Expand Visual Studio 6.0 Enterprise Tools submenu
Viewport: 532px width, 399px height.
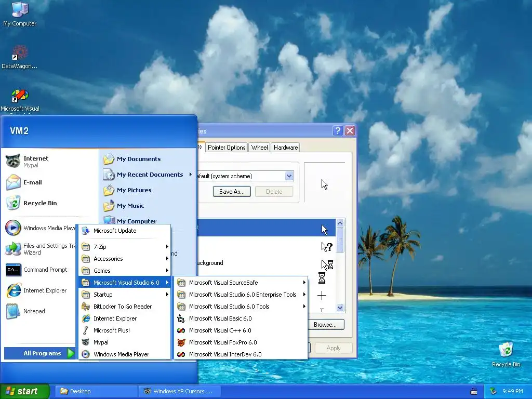[241, 295]
